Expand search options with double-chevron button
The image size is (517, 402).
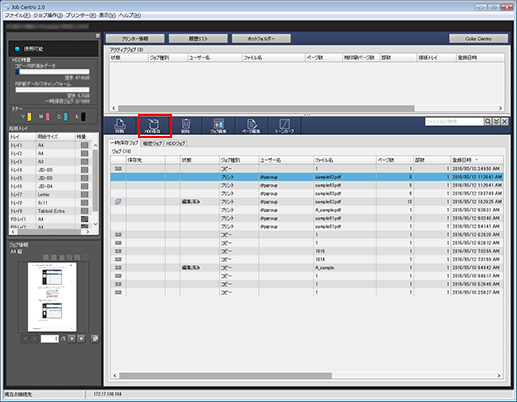click(496, 122)
